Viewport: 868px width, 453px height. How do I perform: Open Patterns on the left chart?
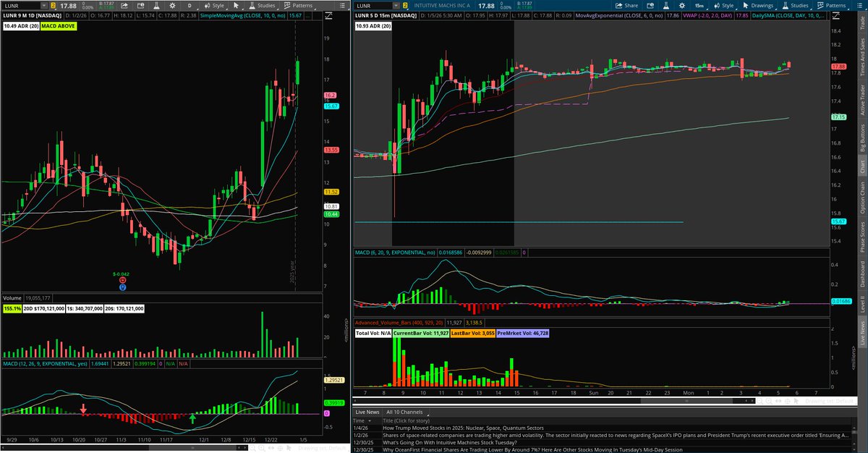tap(299, 6)
